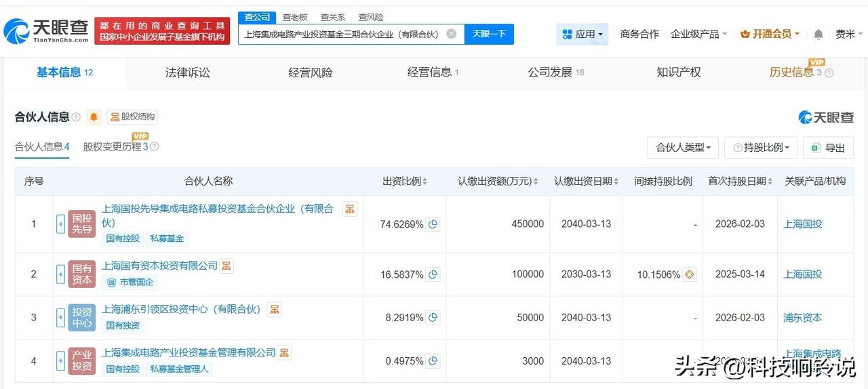Switch to 基本信息 tab
The image size is (868, 389).
point(64,73)
